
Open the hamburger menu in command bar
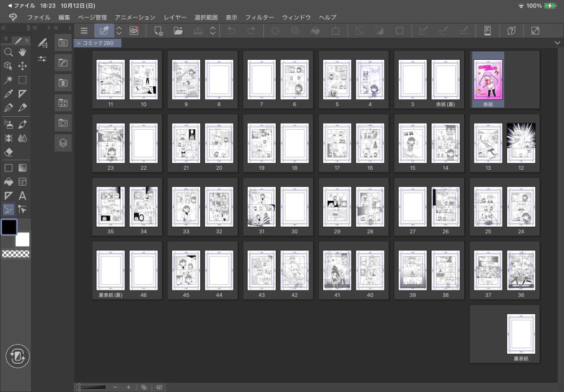tap(84, 30)
